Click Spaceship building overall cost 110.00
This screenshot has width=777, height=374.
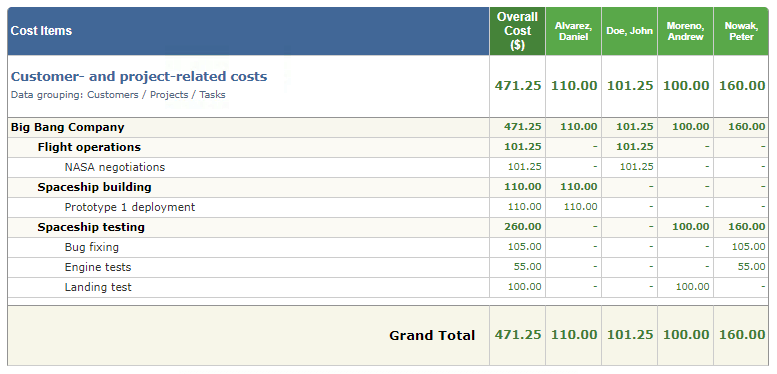coord(523,187)
